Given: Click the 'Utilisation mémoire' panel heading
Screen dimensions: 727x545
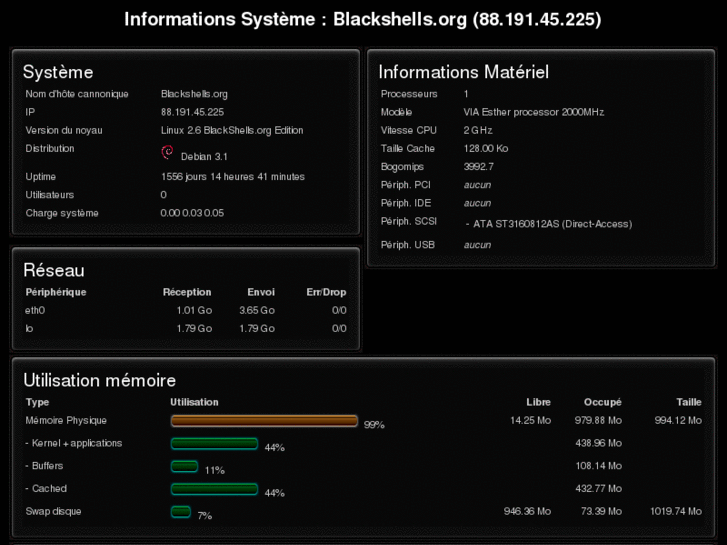Looking at the screenshot, I should (100, 380).
